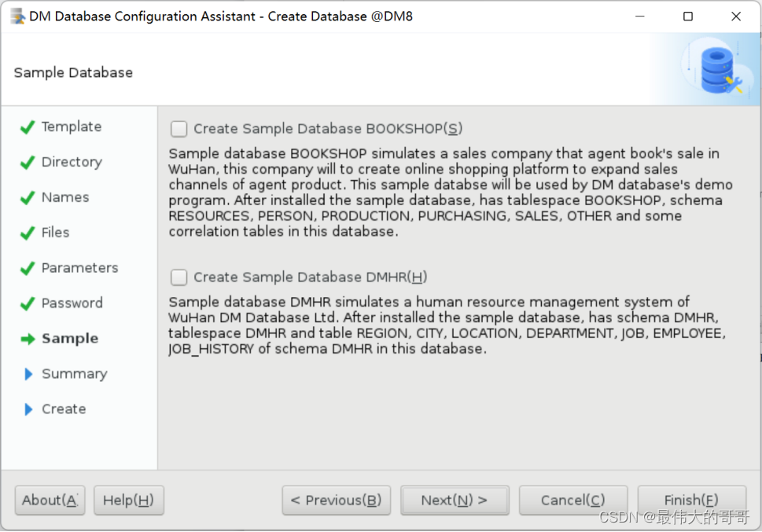The image size is (762, 532).
Task: Select the Directory step in sidebar
Action: (72, 162)
